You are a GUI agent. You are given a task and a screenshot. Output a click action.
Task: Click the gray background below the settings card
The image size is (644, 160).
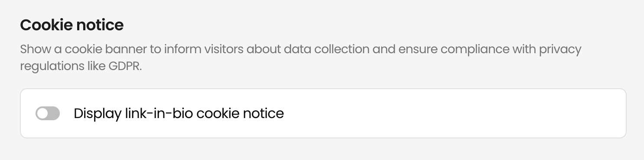[322, 150]
